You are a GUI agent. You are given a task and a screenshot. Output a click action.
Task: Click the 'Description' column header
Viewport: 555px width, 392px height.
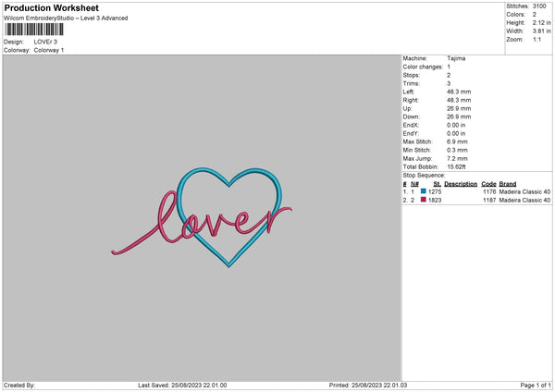(x=461, y=184)
